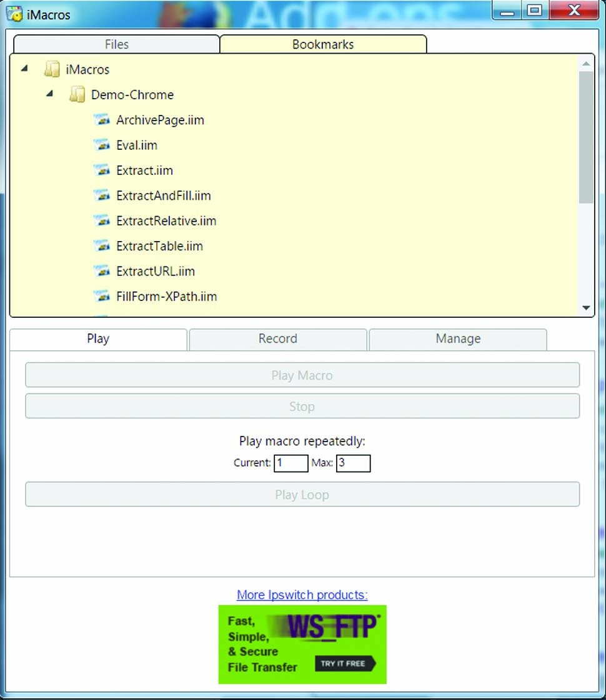This screenshot has width=606, height=700.
Task: Click the Extract.iim macro file icon
Action: 102,170
